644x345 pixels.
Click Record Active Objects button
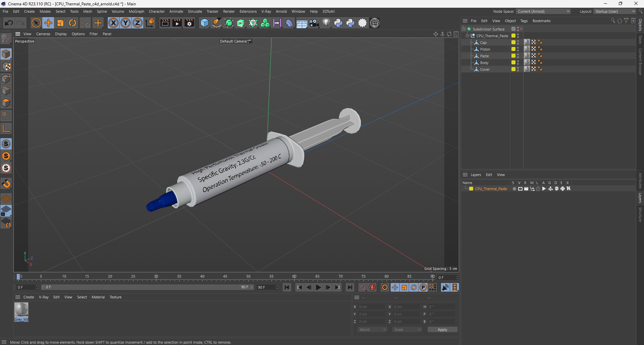(363, 287)
